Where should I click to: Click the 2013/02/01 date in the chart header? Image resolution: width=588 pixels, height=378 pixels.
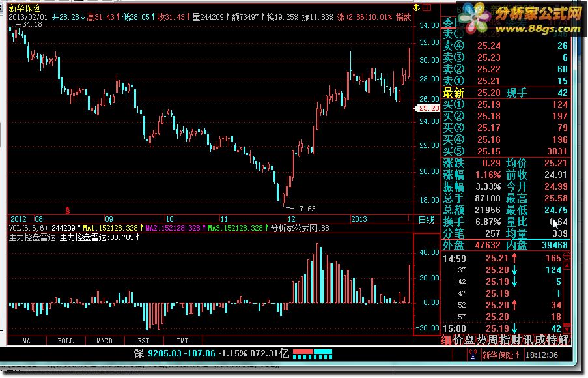(28, 17)
